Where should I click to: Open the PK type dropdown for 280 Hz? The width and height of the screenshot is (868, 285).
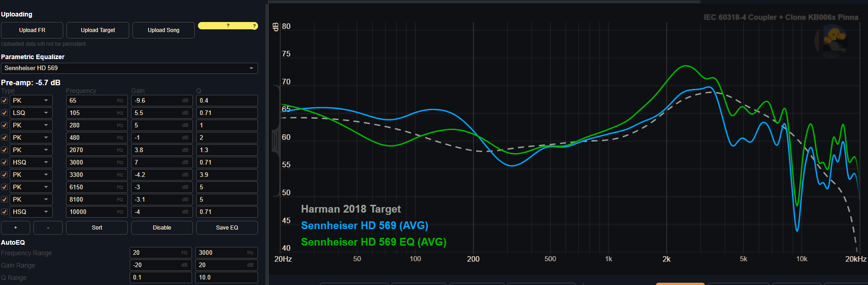(31, 125)
